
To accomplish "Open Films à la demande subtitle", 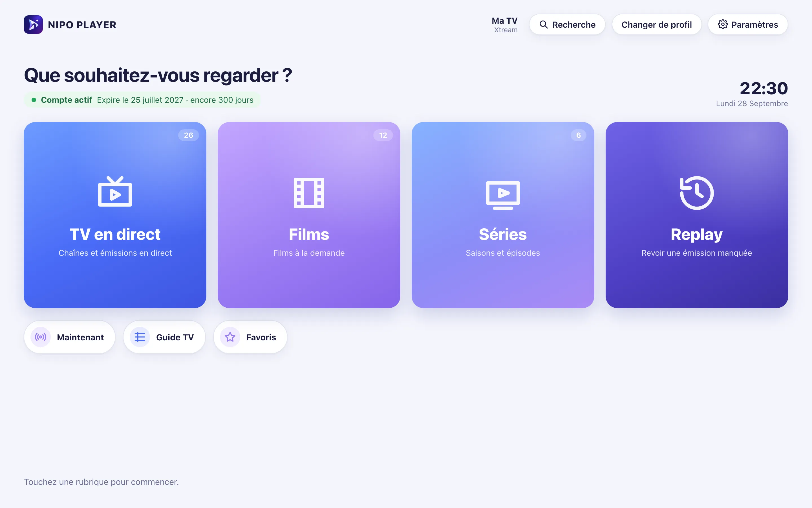I will point(309,253).
